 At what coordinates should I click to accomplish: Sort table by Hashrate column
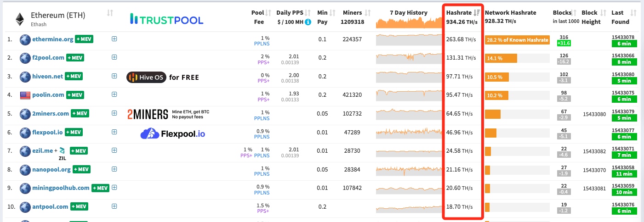coord(477,13)
